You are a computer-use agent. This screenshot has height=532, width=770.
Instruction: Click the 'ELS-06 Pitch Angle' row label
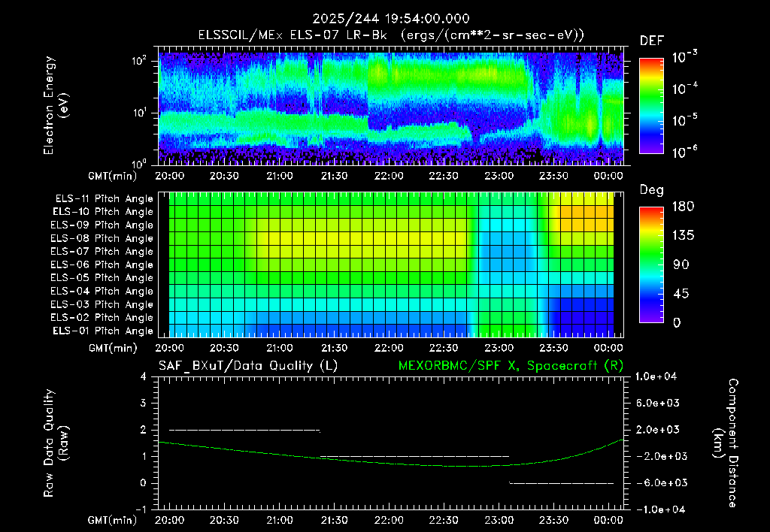(102, 264)
